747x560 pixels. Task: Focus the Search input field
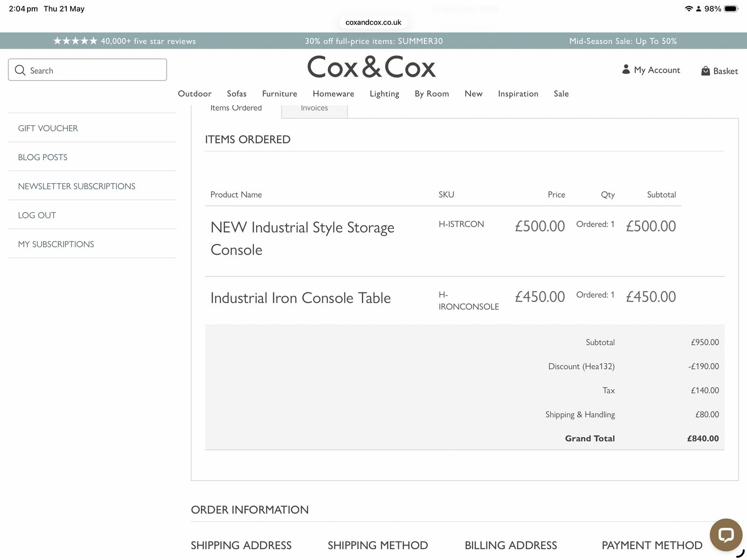(87, 70)
